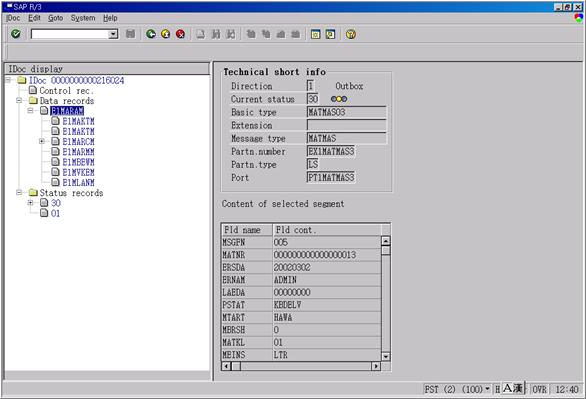The width and height of the screenshot is (586, 399).
Task: Open the Goto menu
Action: [x=55, y=18]
